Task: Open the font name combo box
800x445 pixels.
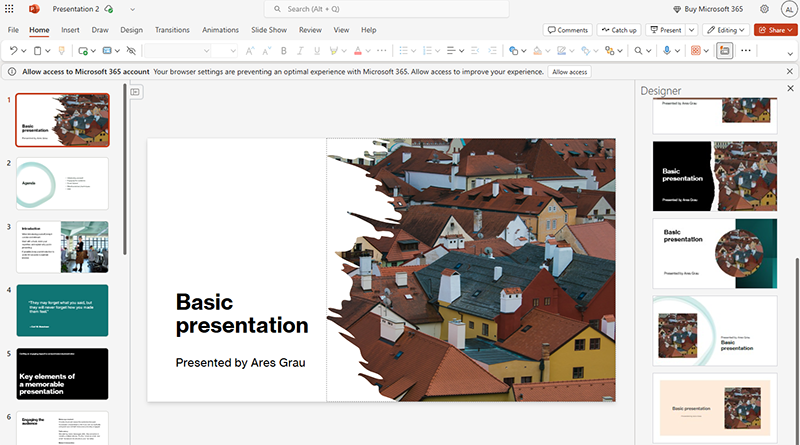Action: tap(176, 50)
